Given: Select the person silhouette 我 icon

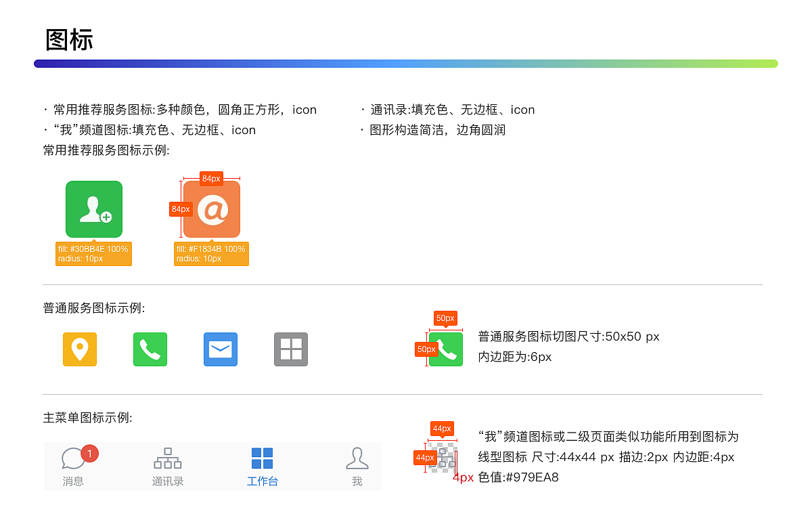Looking at the screenshot, I should (x=357, y=458).
